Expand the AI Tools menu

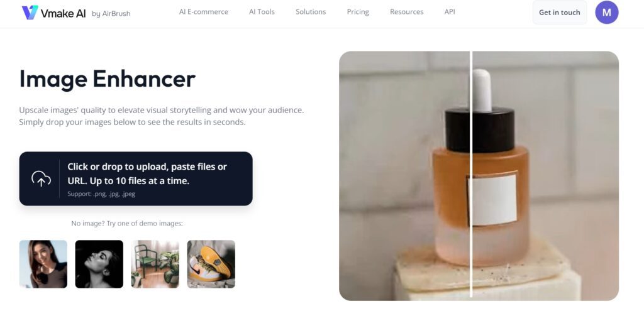tap(262, 12)
